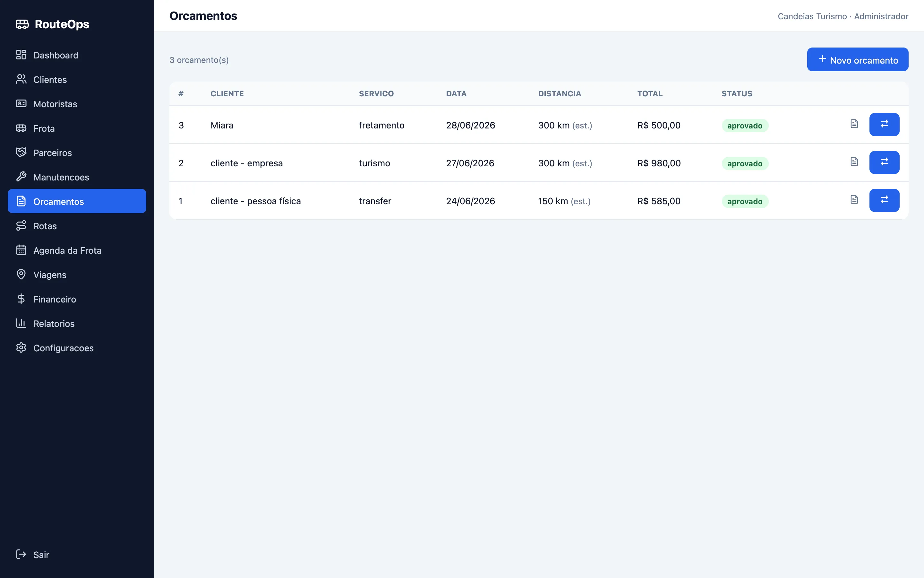Image resolution: width=924 pixels, height=578 pixels.
Task: Click the Relatorios bar chart icon
Action: coord(21,323)
